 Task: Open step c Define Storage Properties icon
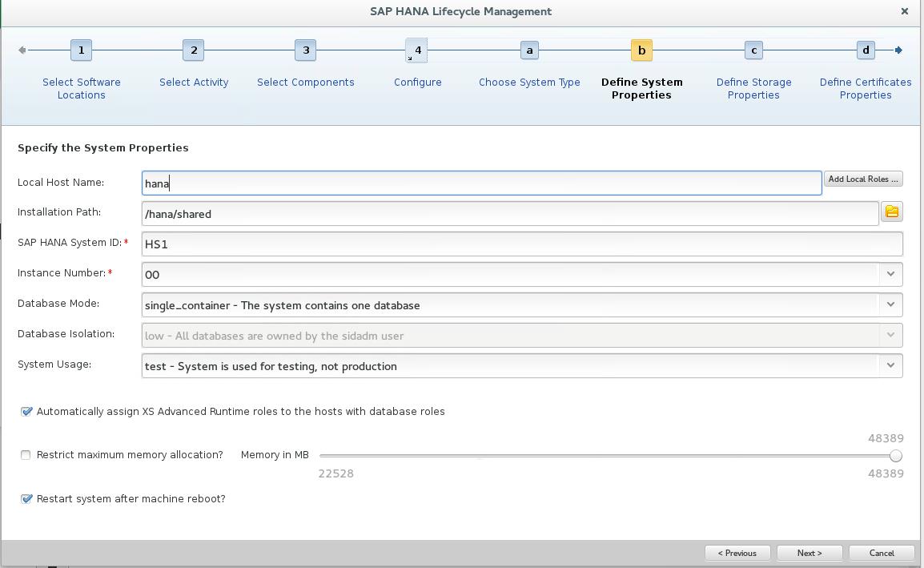753,50
